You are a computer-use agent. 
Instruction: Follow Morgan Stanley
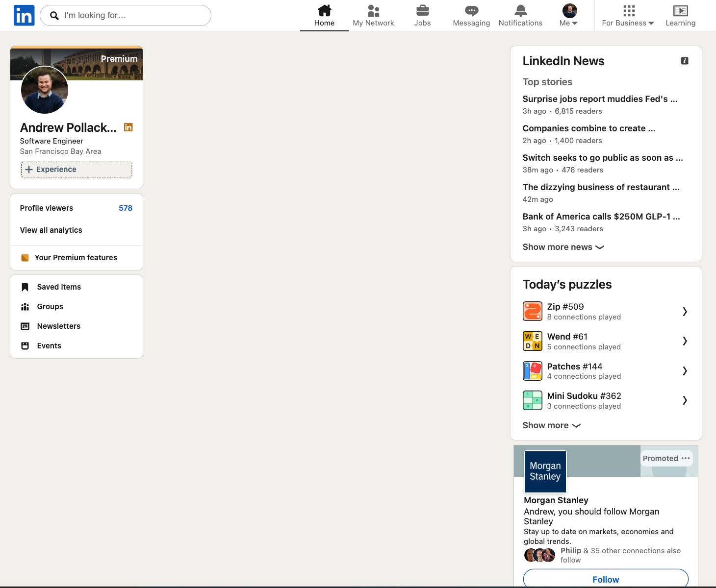606,578
